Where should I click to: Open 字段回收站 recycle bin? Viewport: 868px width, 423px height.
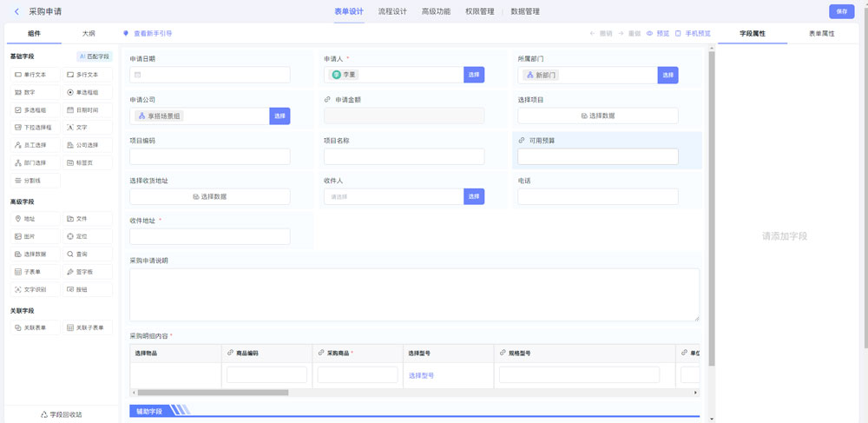click(61, 414)
